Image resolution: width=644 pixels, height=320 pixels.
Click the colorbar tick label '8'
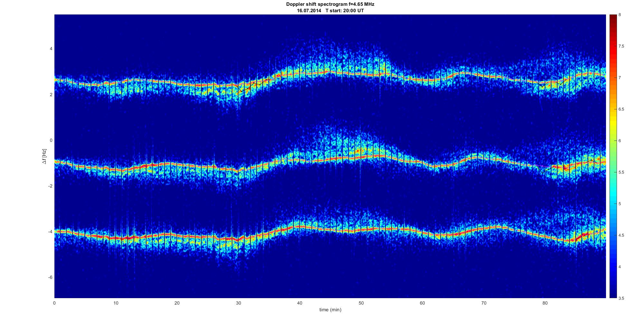(x=620, y=15)
